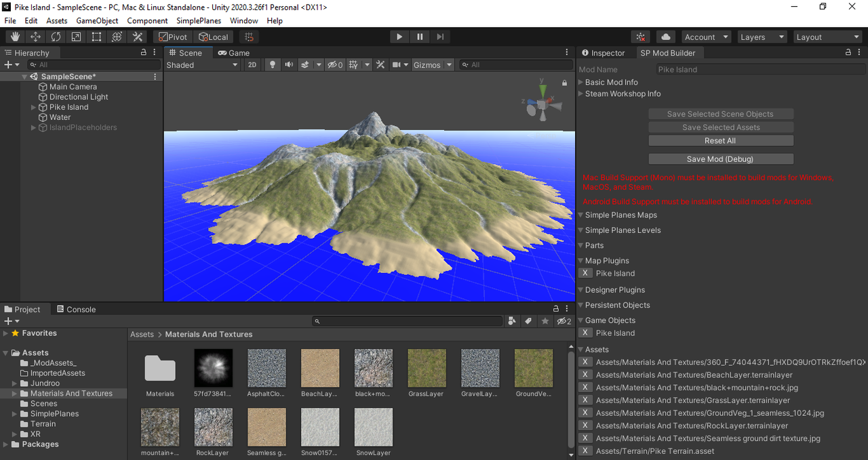Viewport: 868px width, 460px height.
Task: Open the File menu
Action: 10,20
